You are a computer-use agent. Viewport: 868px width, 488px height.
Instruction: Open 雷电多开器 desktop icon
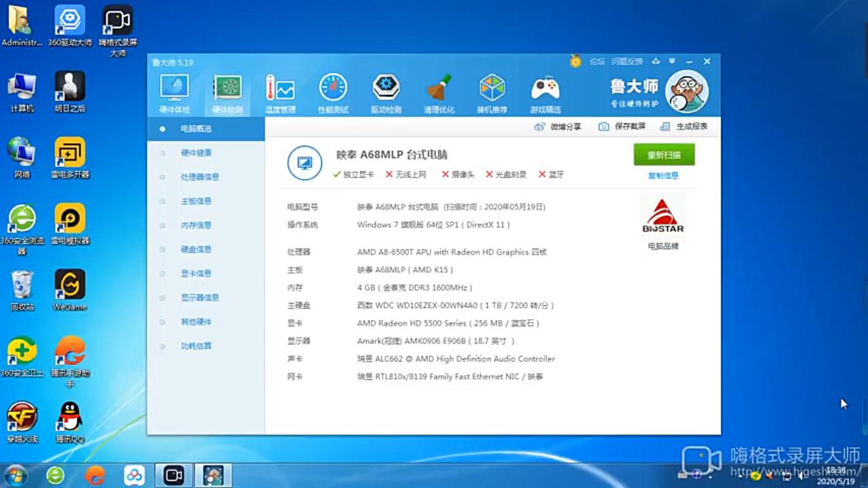click(70, 158)
